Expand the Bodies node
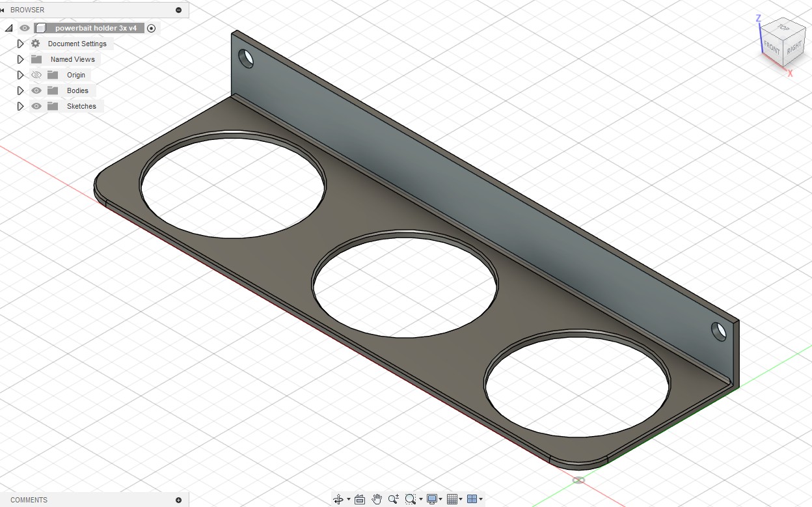Screen dimensions: 812x507 [20, 90]
